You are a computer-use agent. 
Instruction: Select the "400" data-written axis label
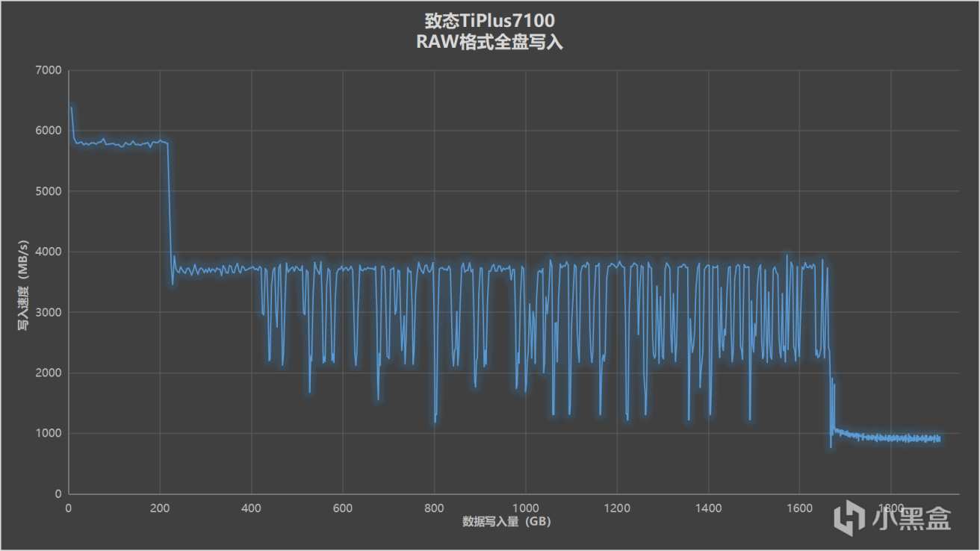click(251, 508)
